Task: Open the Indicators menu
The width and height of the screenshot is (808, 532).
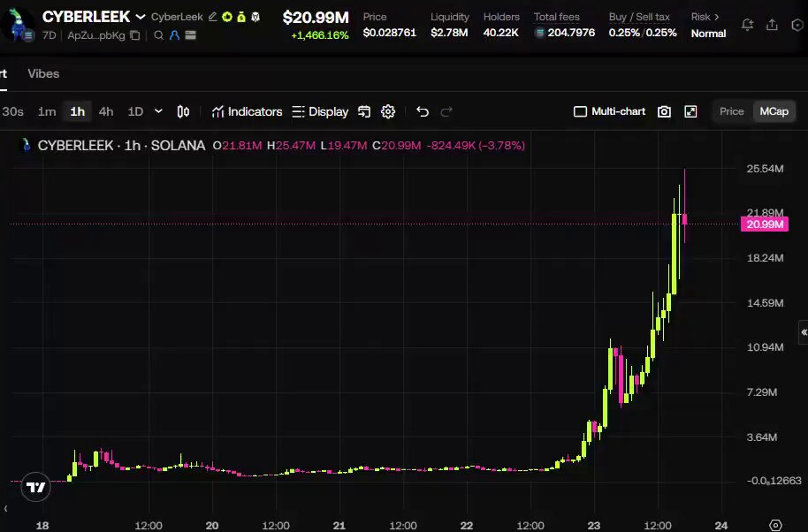Action: tap(247, 111)
